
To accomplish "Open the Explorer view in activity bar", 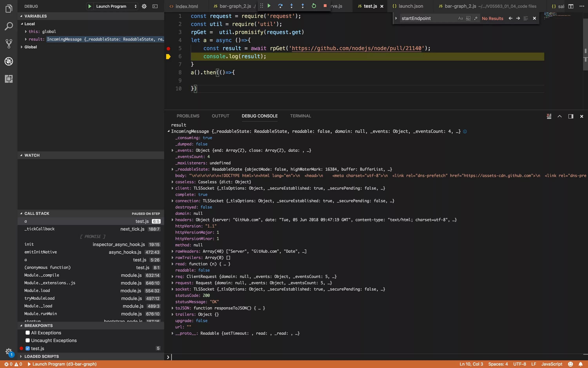I will [9, 9].
